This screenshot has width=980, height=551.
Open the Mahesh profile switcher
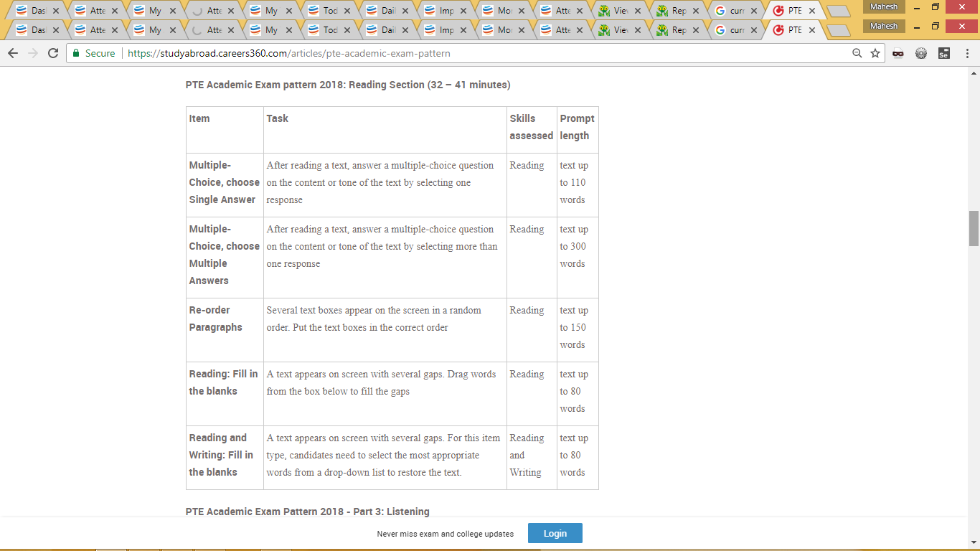(883, 26)
